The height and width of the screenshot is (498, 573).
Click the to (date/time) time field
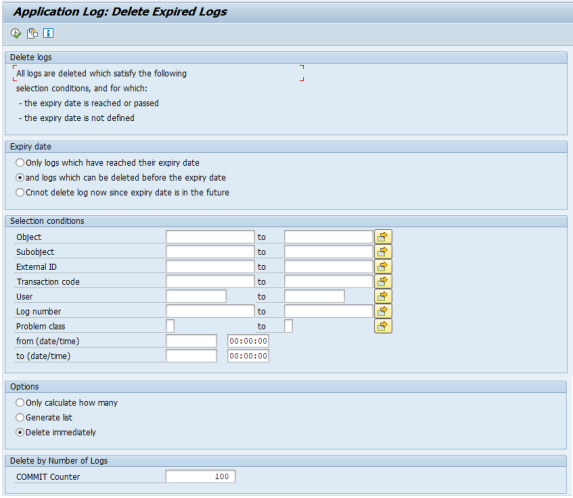[248, 356]
